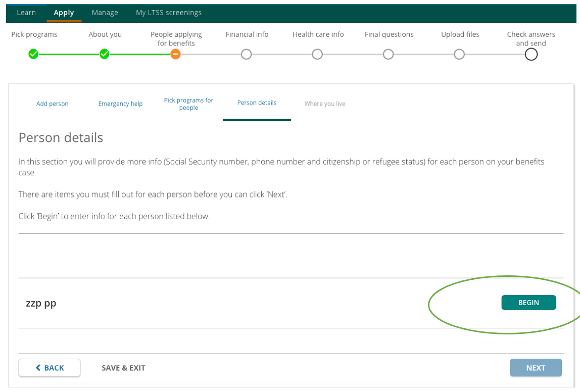Open the Where you live sub-tab

325,104
